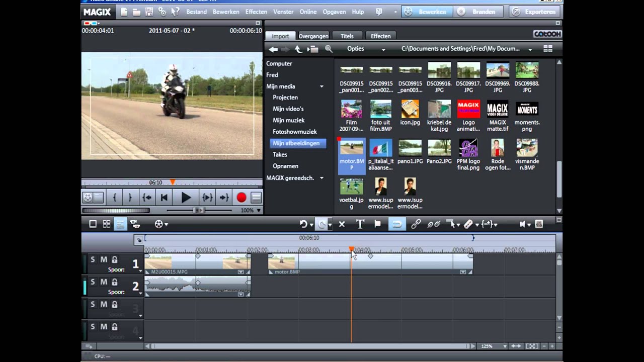Toggle the object snapping magnet button
The width and height of the screenshot is (644, 362).
pyautogui.click(x=396, y=224)
